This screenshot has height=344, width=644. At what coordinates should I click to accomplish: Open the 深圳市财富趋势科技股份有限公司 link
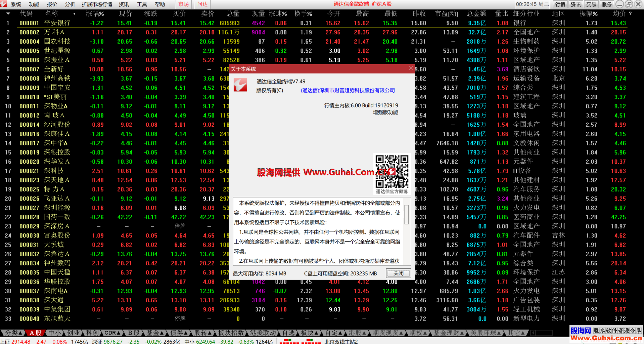(x=348, y=90)
